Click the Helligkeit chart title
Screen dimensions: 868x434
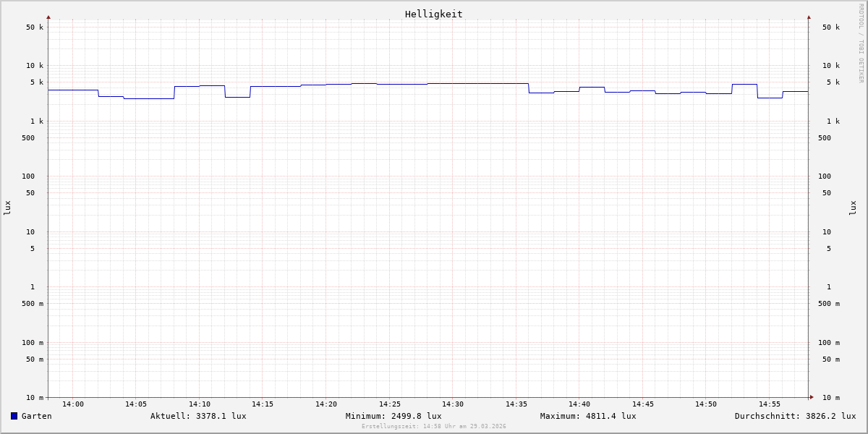click(433, 14)
